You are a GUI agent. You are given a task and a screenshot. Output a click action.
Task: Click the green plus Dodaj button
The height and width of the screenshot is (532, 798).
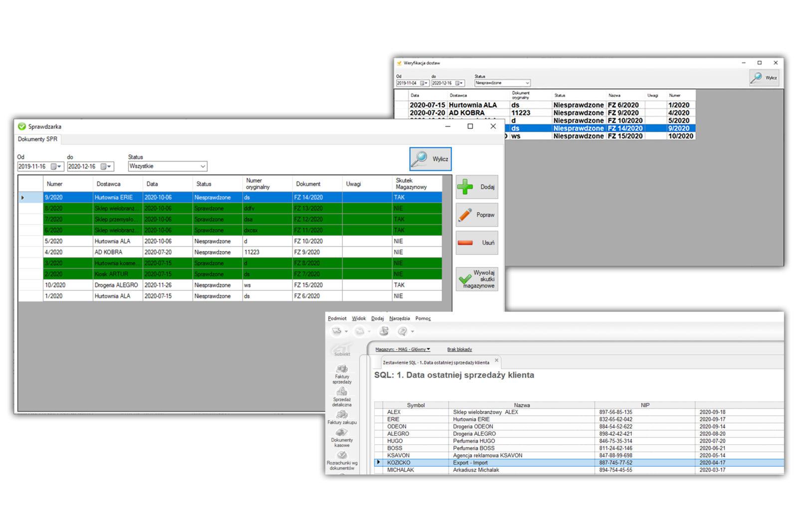[x=477, y=187]
